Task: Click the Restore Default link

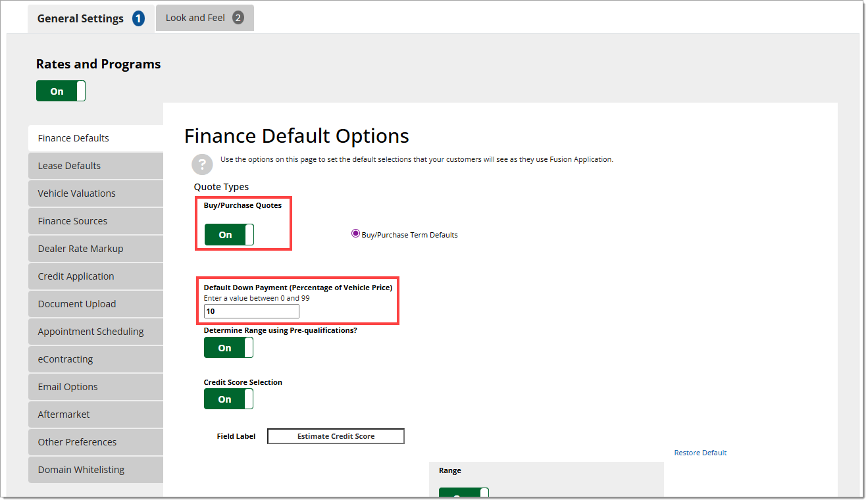Action: (700, 453)
